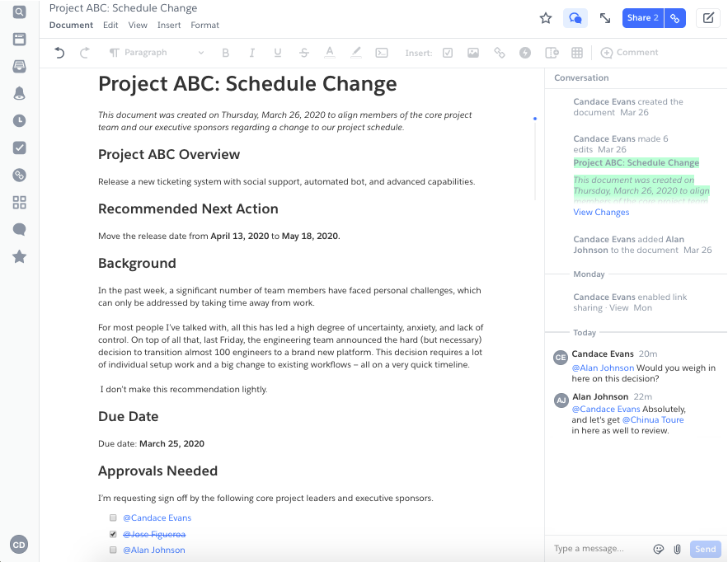Open Tasks from the checkmark icon in the sidebar

19,148
